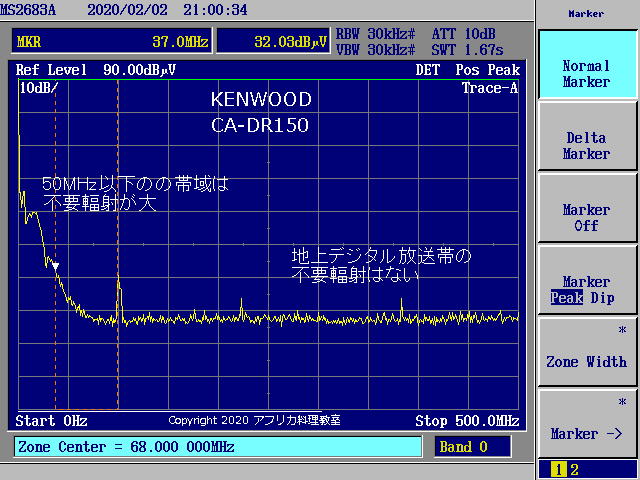This screenshot has width=640, height=480.
Task: Open the Zone Width setting
Action: coord(587,352)
